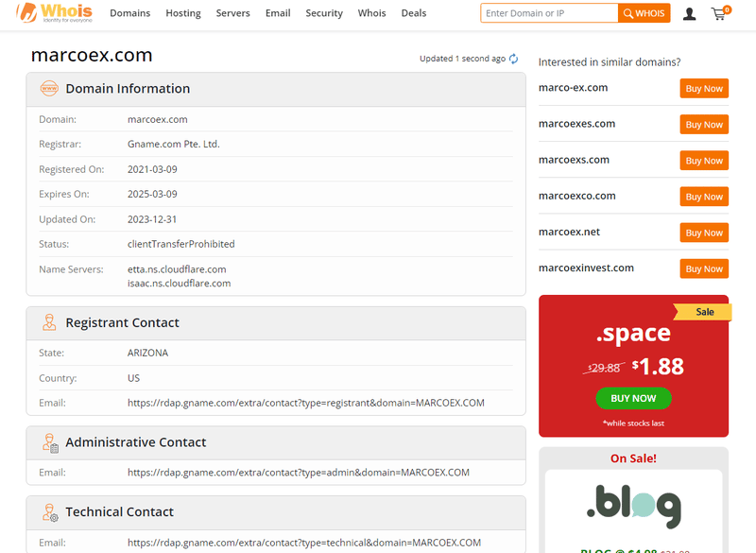Open the Domains menu
Viewport: 756px width, 553px height.
(x=130, y=13)
